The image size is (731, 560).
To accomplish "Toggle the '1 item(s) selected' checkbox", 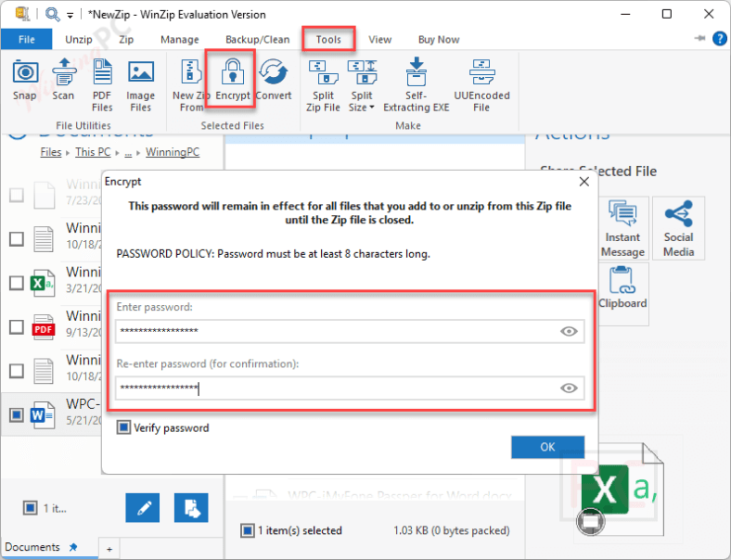I will coord(248,530).
